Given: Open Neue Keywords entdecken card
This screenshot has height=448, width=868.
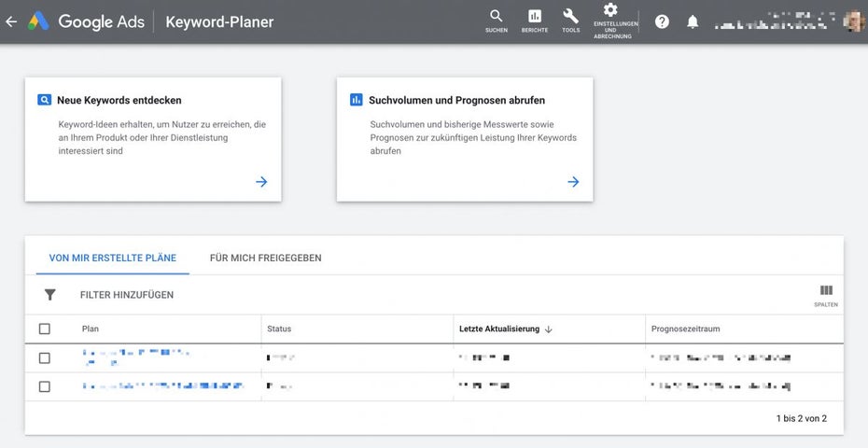Looking at the screenshot, I should [153, 140].
